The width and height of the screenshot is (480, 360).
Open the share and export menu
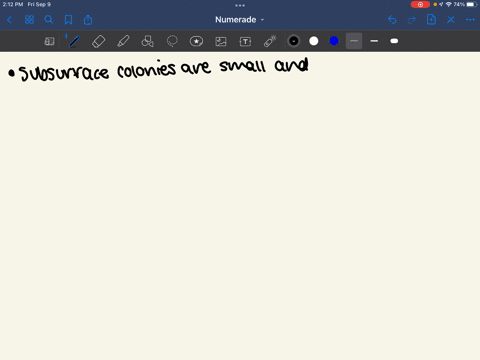point(88,20)
